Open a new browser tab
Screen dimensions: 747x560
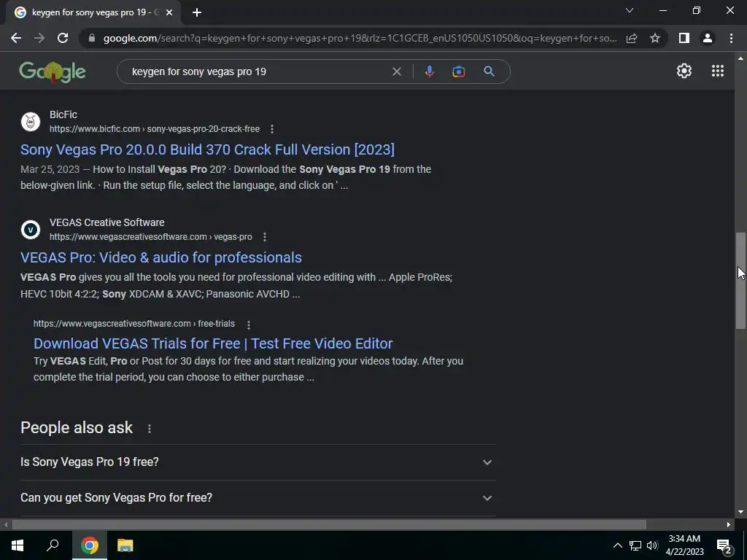(197, 12)
